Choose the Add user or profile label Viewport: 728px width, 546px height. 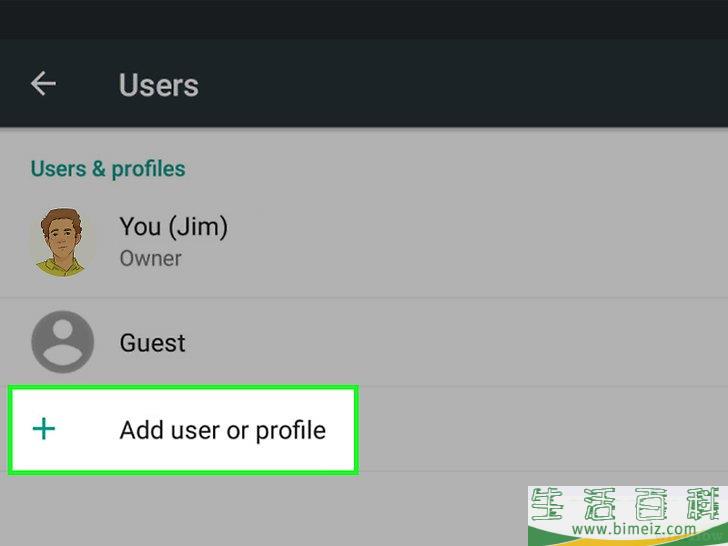(x=223, y=430)
